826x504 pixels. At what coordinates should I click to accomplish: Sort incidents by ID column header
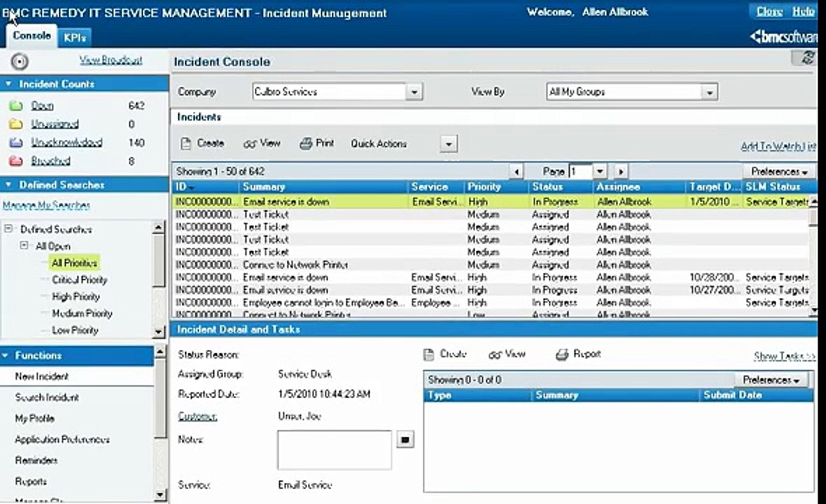click(205, 187)
